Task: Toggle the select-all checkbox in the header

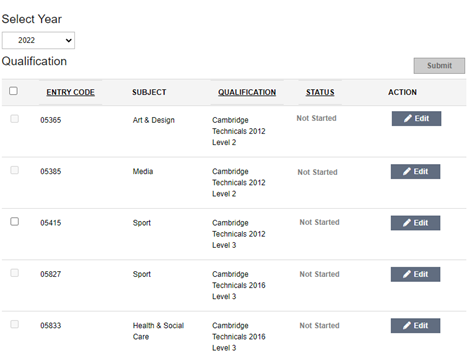Action: (13, 91)
